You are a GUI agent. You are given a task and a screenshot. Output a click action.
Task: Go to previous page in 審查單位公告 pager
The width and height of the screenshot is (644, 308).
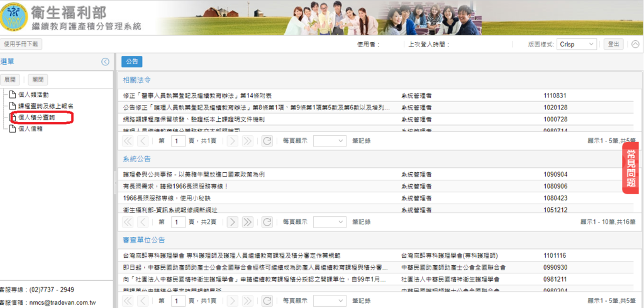click(143, 300)
